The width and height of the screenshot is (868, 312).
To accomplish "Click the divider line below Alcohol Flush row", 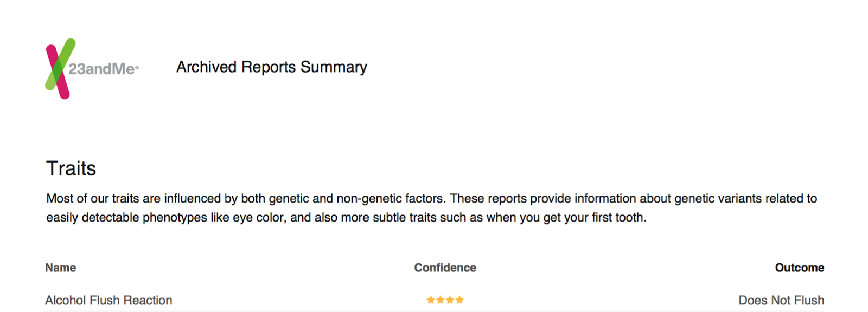I will click(x=435, y=310).
